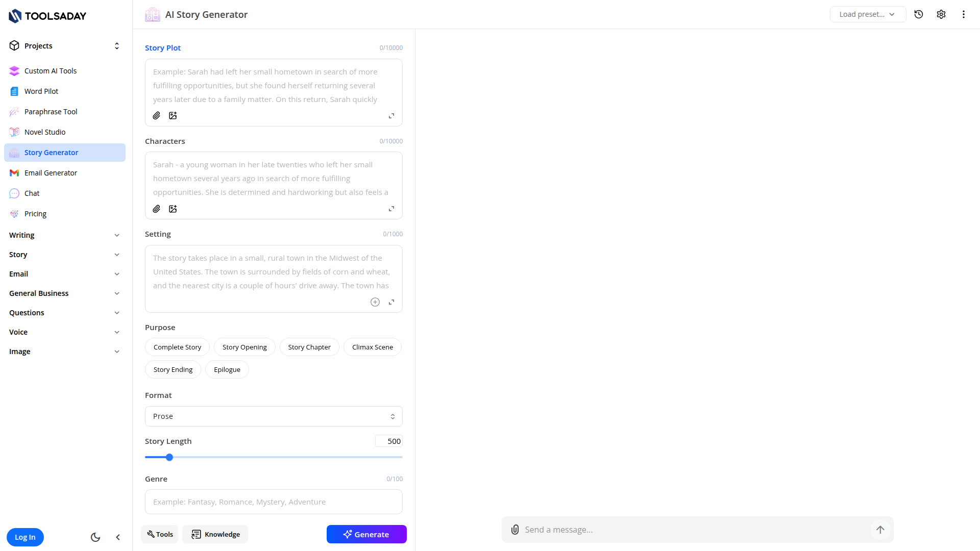This screenshot has height=551, width=980.
Task: Expand the Story Plot text box
Action: [x=391, y=116]
